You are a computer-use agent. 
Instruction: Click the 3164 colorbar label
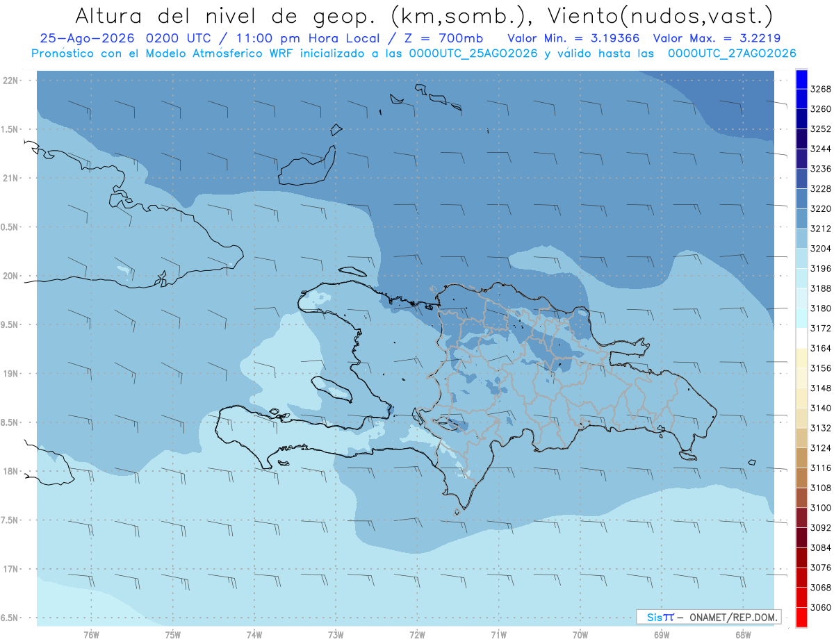(821, 348)
